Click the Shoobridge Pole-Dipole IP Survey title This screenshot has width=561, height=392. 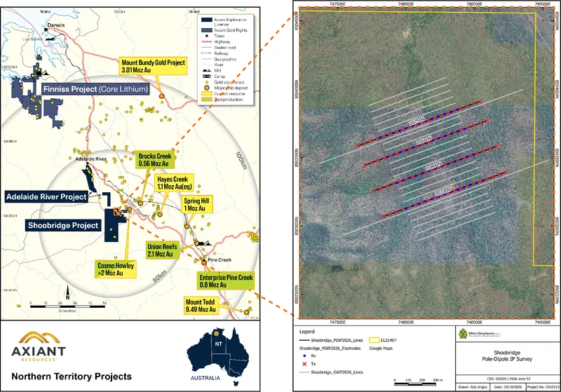[507, 356]
